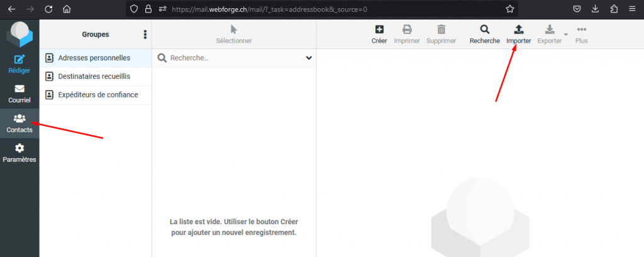Click Importer to import contacts

coord(518,35)
